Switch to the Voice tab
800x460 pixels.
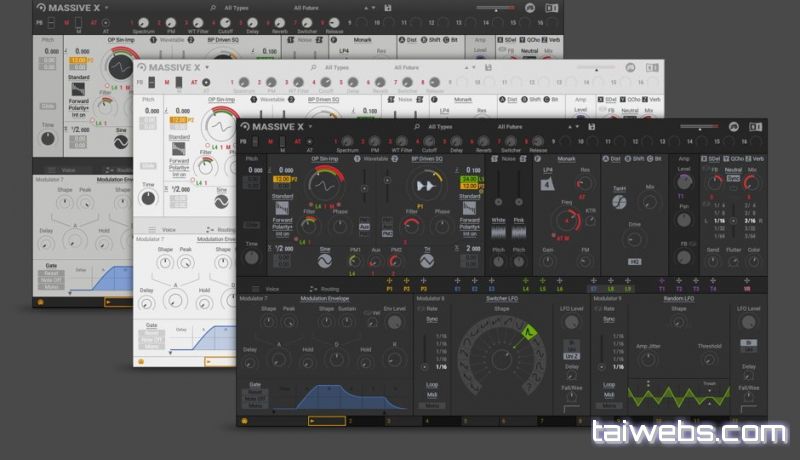coord(273,288)
